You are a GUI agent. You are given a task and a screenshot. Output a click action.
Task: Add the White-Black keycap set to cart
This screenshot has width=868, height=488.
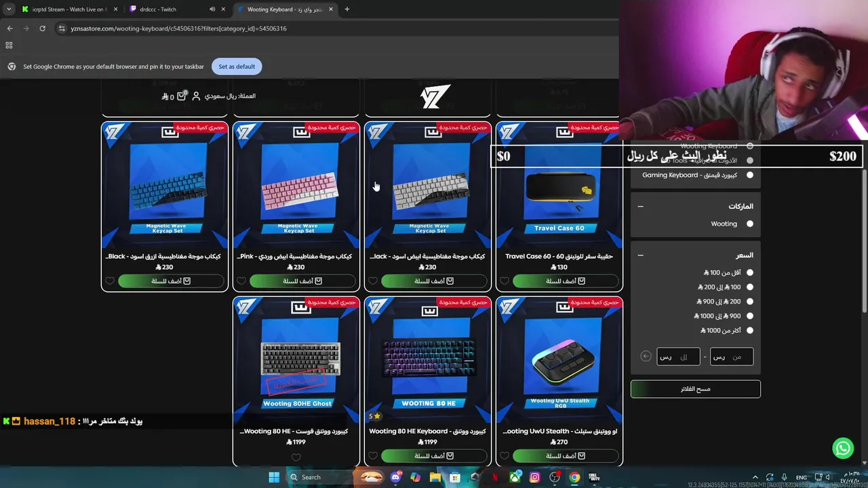tap(433, 281)
